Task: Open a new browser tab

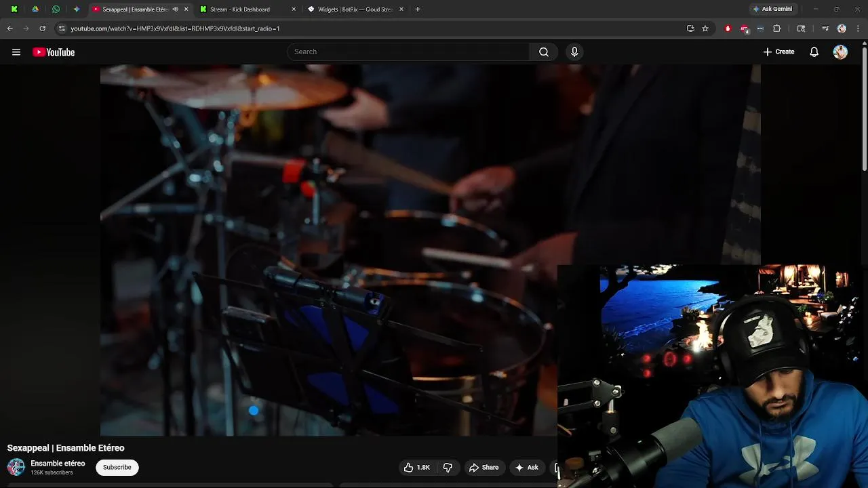Action: (418, 9)
